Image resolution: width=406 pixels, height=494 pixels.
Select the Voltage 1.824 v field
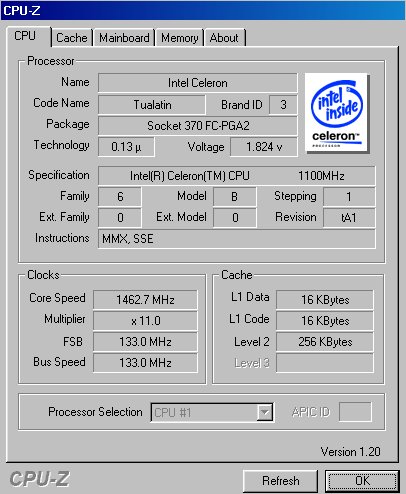pos(264,147)
